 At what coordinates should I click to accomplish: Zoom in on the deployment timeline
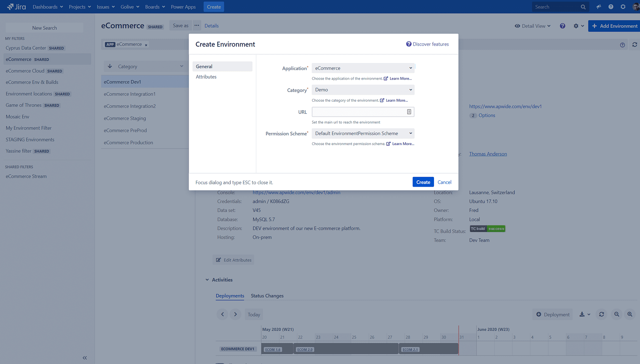tap(630, 314)
